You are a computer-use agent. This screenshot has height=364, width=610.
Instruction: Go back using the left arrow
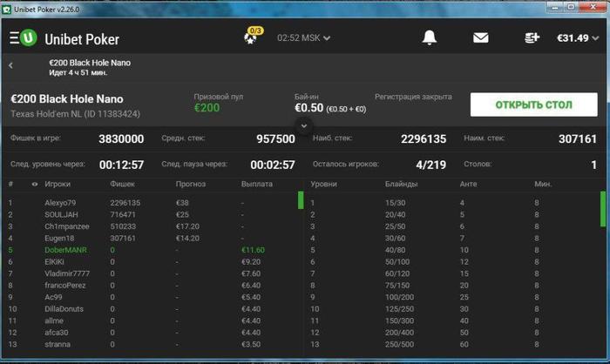point(10,65)
